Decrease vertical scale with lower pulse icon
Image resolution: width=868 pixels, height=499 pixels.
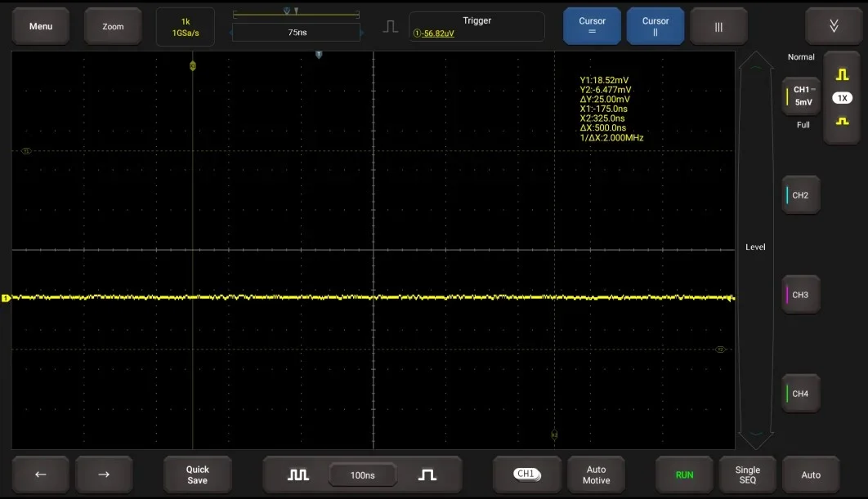coord(842,121)
